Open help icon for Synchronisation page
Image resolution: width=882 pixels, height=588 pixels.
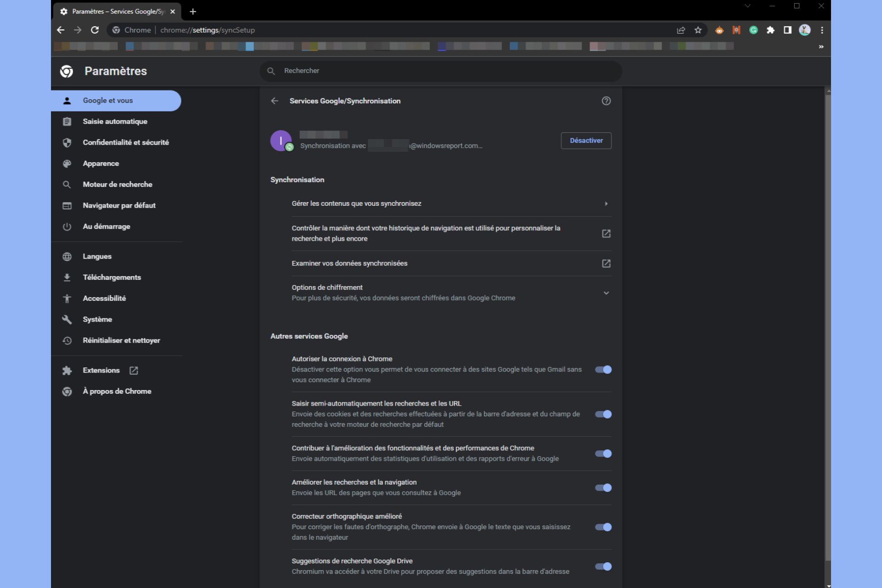[x=606, y=101]
